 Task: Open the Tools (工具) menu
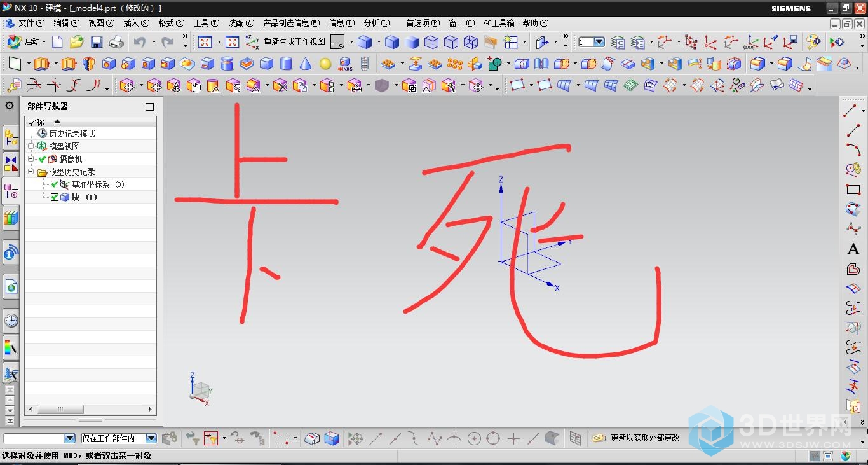(207, 23)
